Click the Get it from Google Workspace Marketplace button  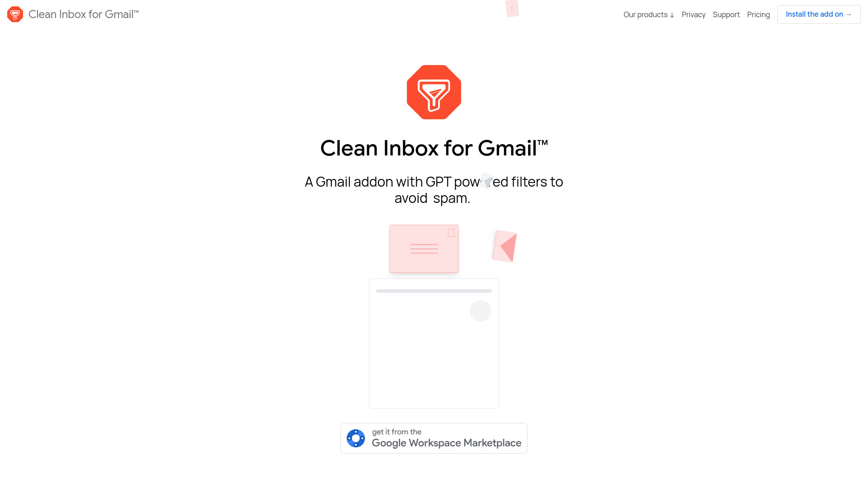tap(434, 438)
